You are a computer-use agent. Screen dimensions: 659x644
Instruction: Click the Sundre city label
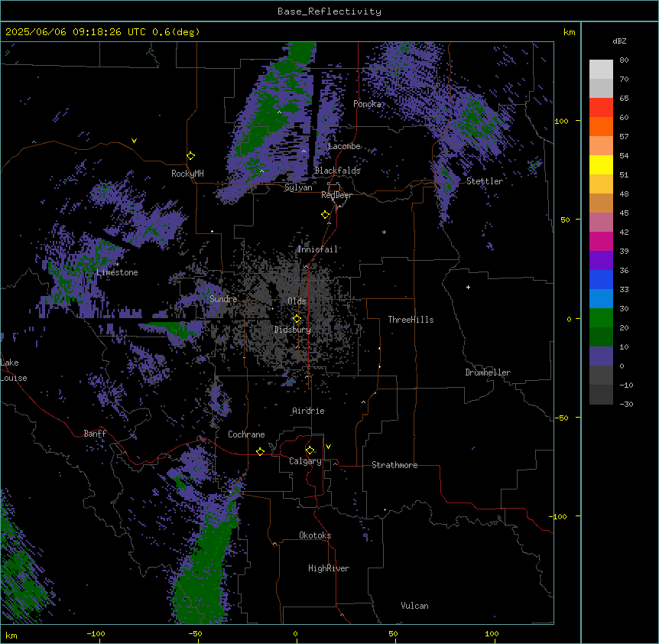223,299
